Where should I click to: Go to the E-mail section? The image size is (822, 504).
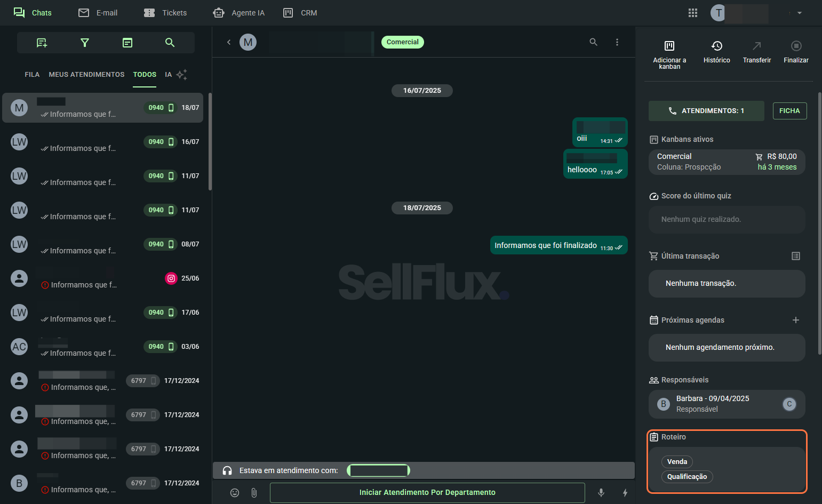(98, 13)
